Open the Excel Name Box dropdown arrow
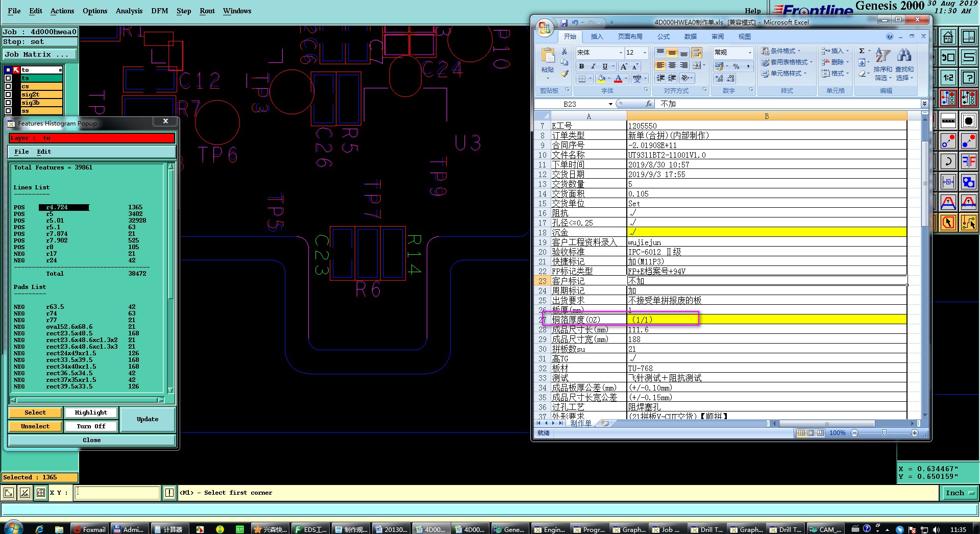Viewport: 980px width, 534px height. 610,104
